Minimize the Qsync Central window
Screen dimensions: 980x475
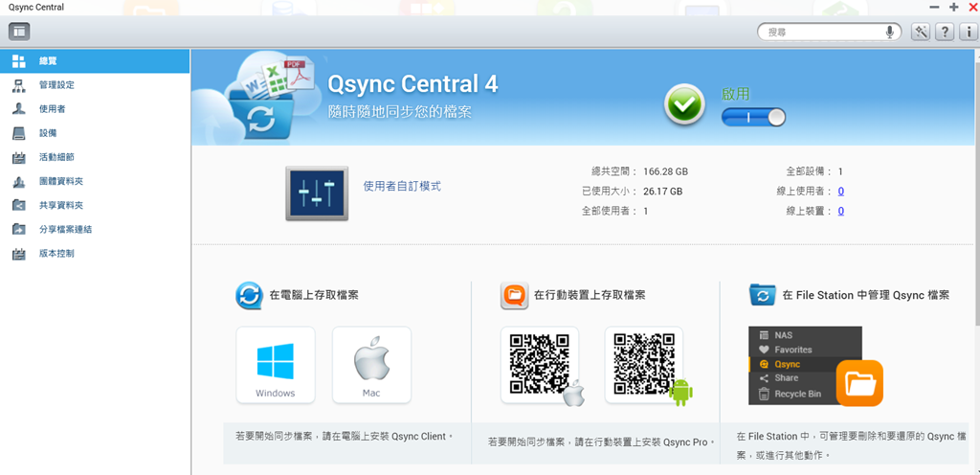point(934,7)
